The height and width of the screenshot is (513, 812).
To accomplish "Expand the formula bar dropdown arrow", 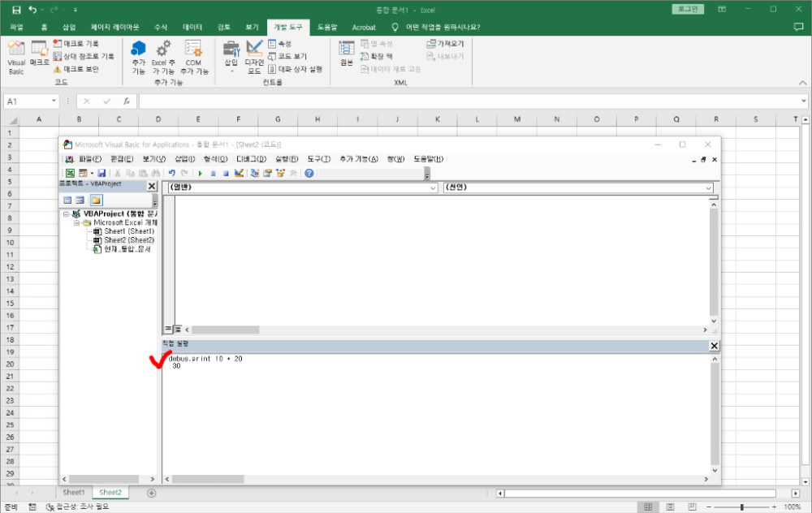I will pyautogui.click(x=804, y=101).
